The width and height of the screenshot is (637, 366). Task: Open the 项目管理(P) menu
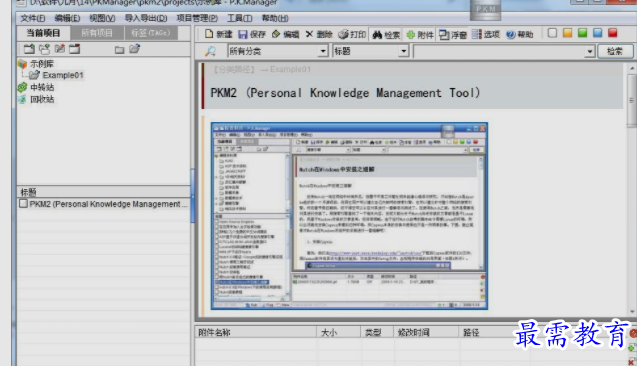(x=197, y=18)
